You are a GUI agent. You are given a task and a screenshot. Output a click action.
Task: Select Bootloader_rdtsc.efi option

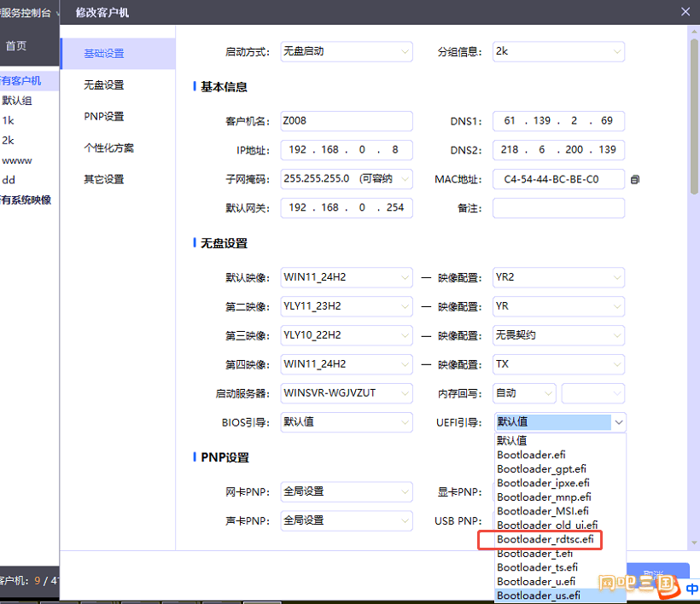click(x=560, y=539)
